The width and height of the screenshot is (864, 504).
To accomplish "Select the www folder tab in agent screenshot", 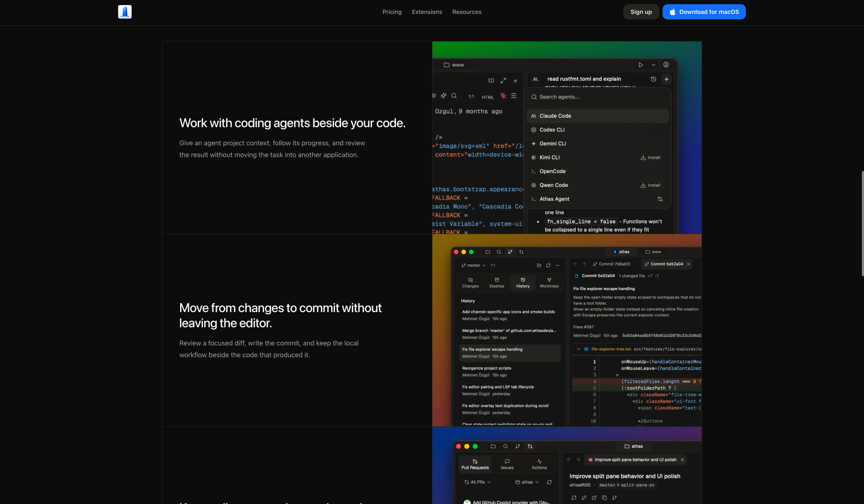I will pos(454,65).
